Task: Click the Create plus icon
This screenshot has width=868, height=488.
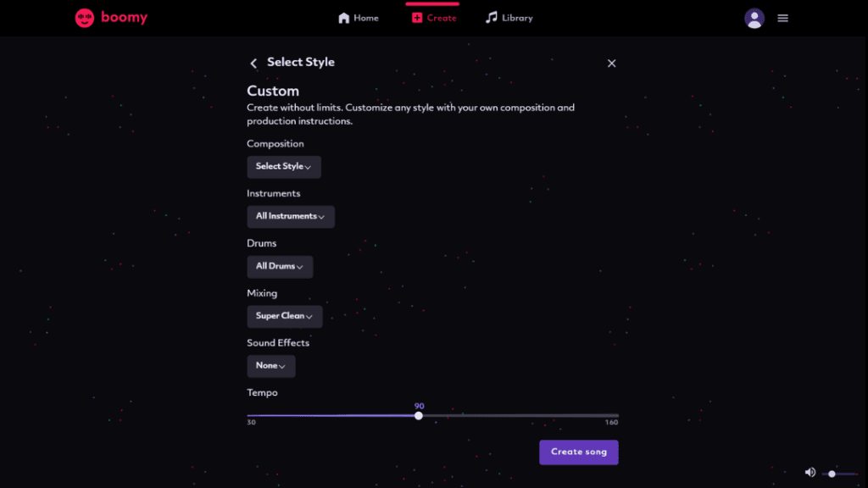Action: click(417, 18)
